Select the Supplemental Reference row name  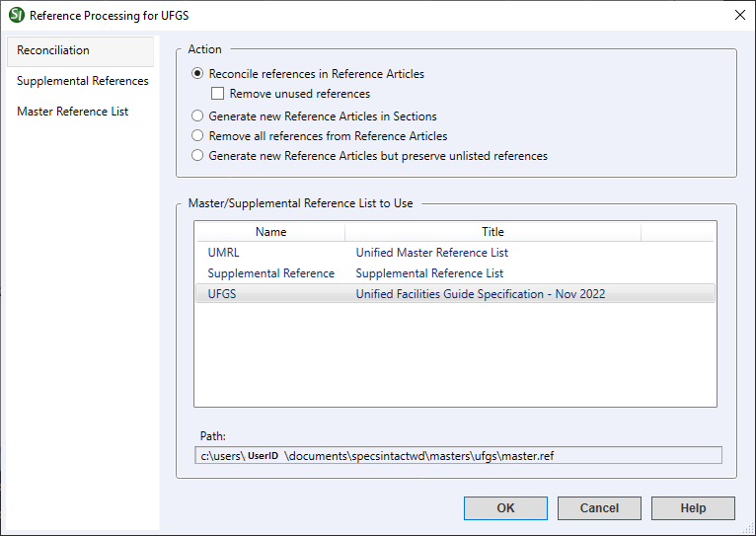click(271, 273)
